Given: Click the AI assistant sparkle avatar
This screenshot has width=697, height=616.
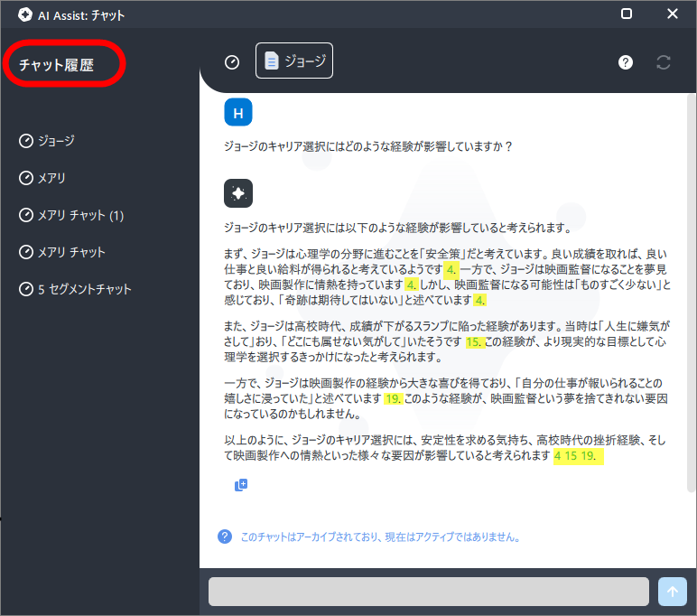Looking at the screenshot, I should coord(238,193).
